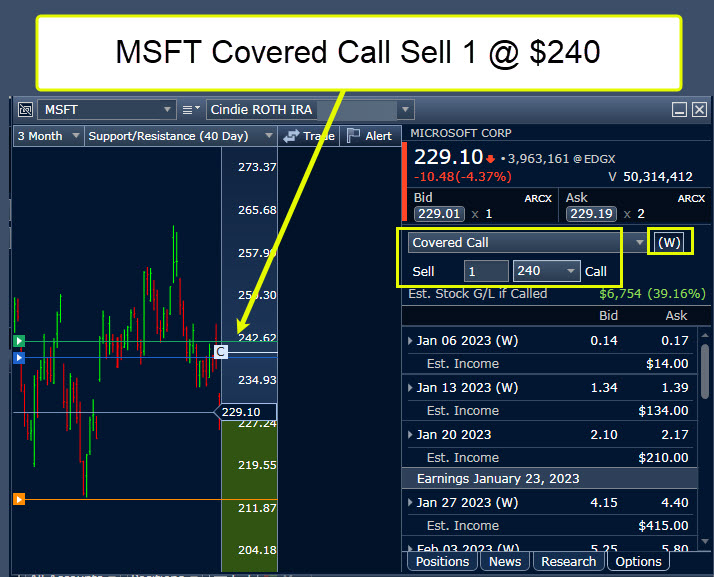This screenshot has height=577, width=714.
Task: Click the Trade arrows icon
Action: pyautogui.click(x=292, y=136)
